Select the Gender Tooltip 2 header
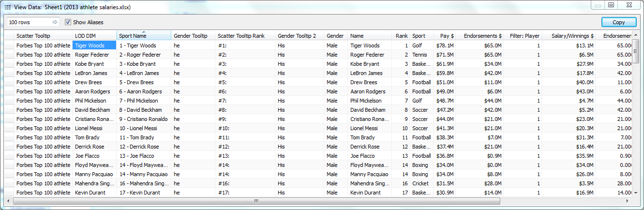 pos(300,36)
